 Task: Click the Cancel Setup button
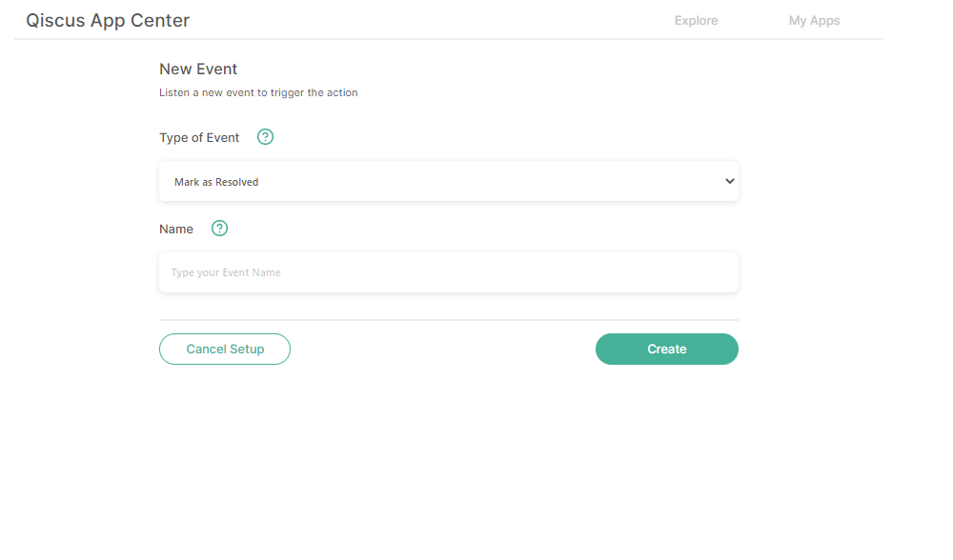tap(225, 349)
